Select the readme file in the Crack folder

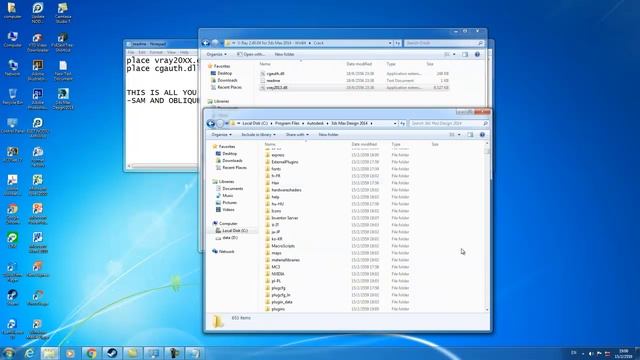point(273,80)
